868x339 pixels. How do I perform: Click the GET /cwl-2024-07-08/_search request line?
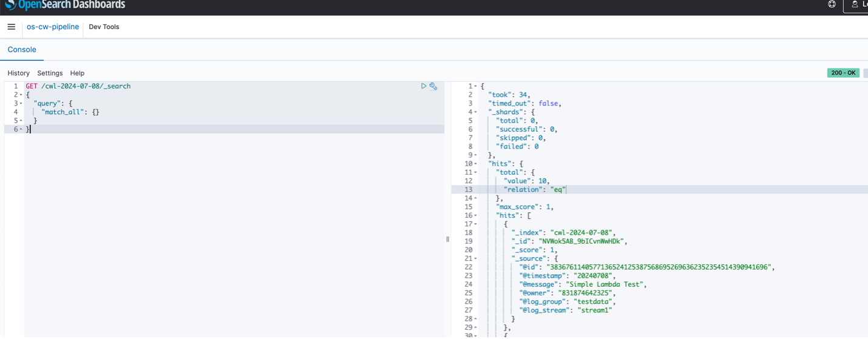click(78, 86)
